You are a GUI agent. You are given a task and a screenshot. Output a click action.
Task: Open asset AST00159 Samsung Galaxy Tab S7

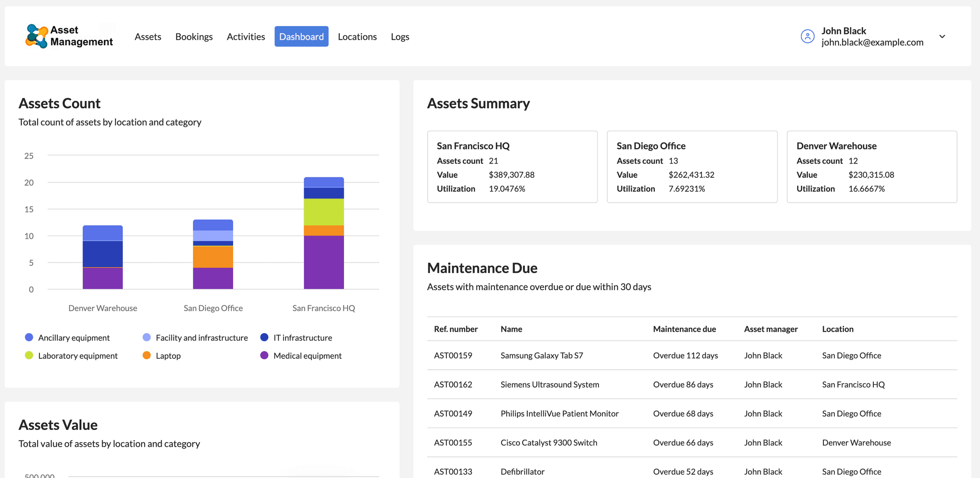coord(542,355)
